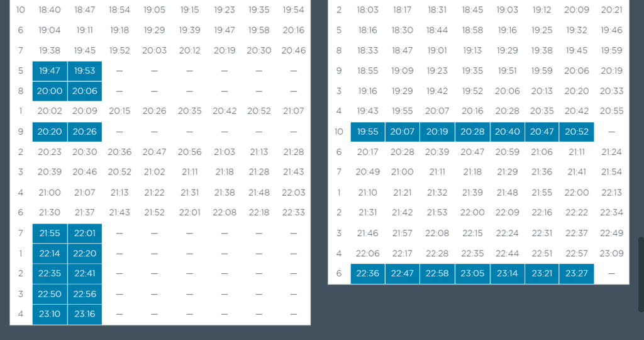Select the 22:47 highlighted time cell
The height and width of the screenshot is (340, 644).
point(402,273)
